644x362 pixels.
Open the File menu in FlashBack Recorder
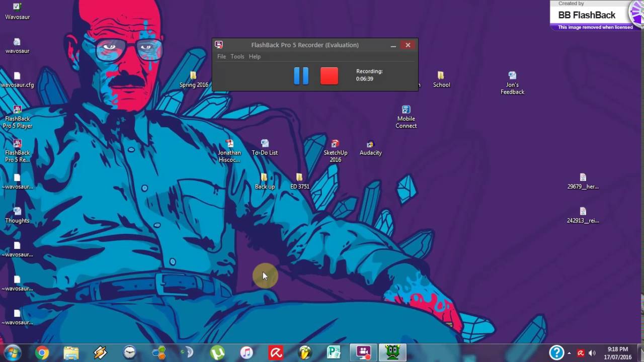coord(221,57)
